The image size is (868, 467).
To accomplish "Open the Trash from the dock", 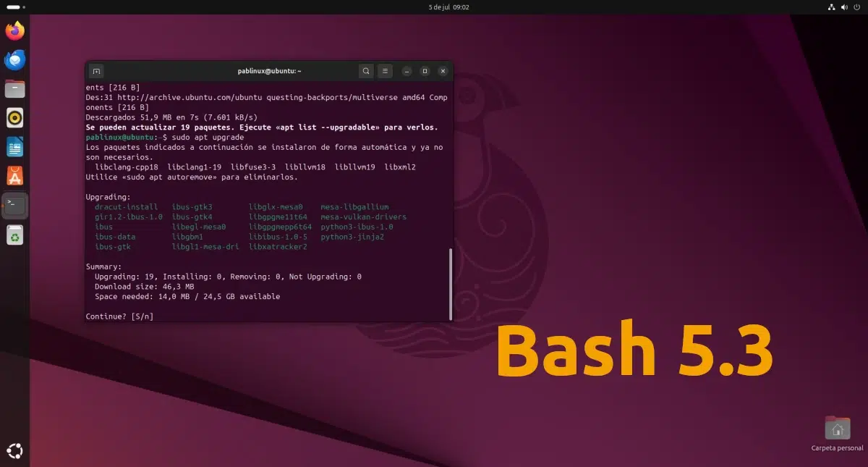I will (14, 235).
